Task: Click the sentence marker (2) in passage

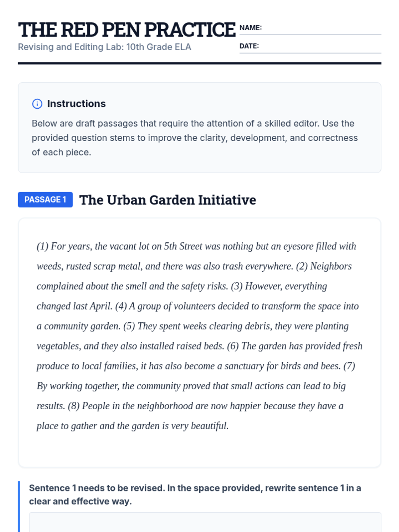Action: 302,266
